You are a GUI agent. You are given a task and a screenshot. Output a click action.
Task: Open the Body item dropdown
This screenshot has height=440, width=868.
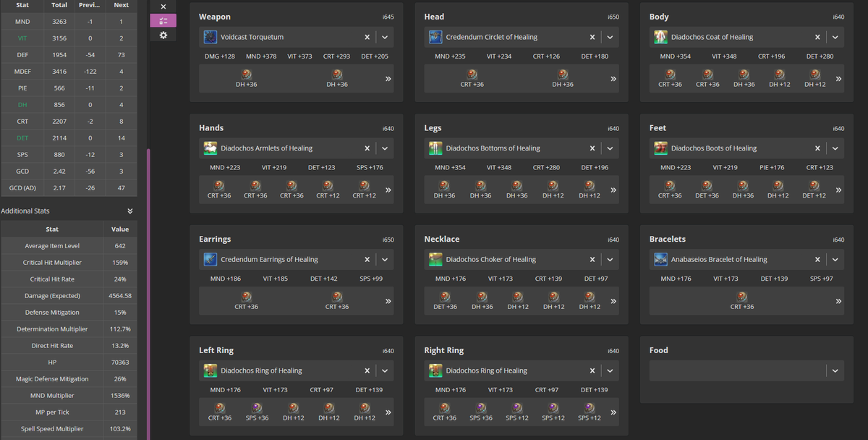coord(835,37)
